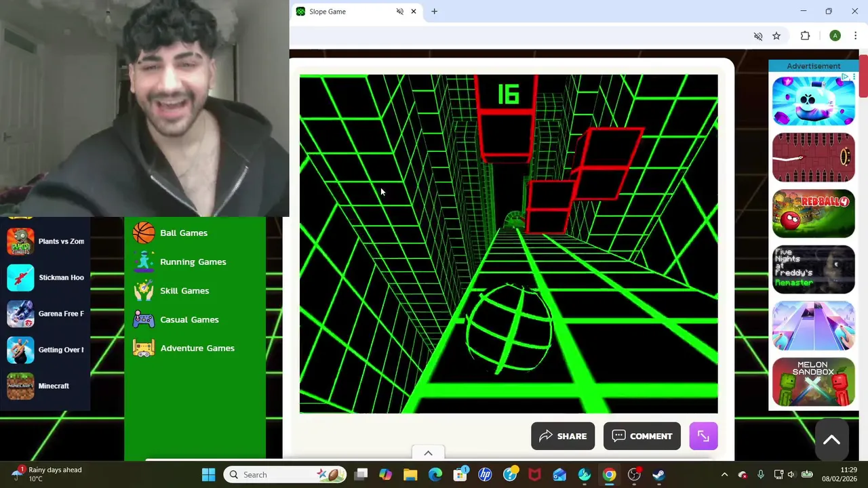Click the ad info icon on first advertisement
This screenshot has height=488, width=868.
pyautogui.click(x=845, y=78)
